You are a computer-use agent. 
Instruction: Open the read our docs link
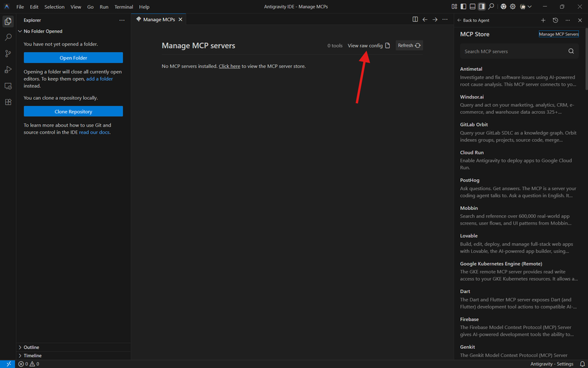click(x=95, y=132)
